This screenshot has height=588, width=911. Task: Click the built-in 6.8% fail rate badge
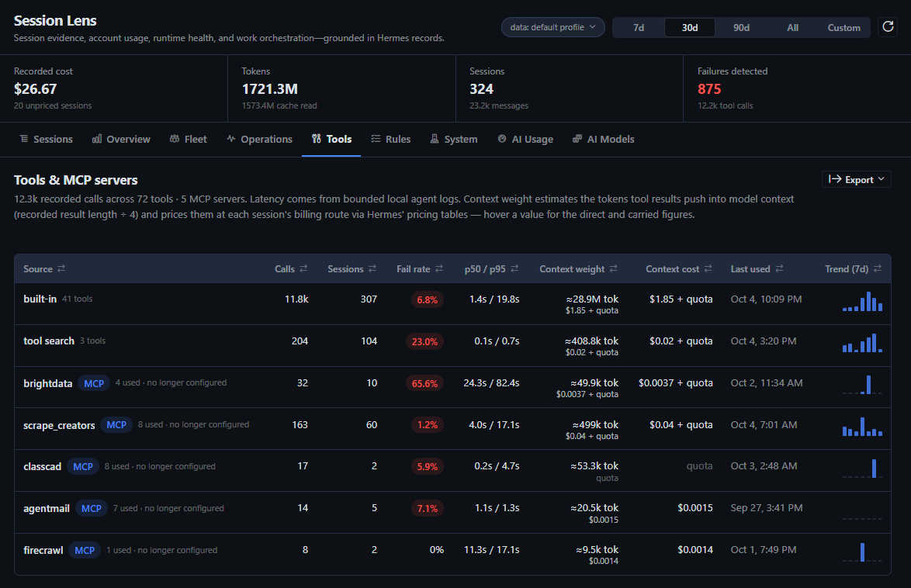point(427,299)
